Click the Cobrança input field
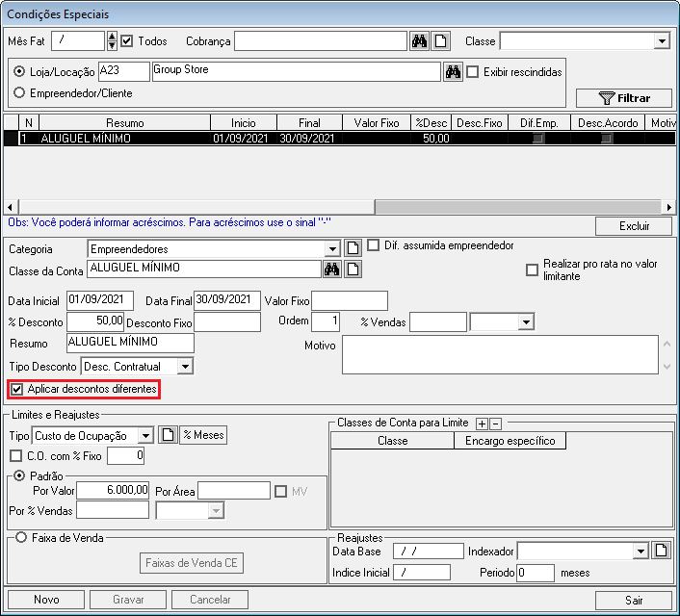This screenshot has width=680, height=616. [321, 41]
